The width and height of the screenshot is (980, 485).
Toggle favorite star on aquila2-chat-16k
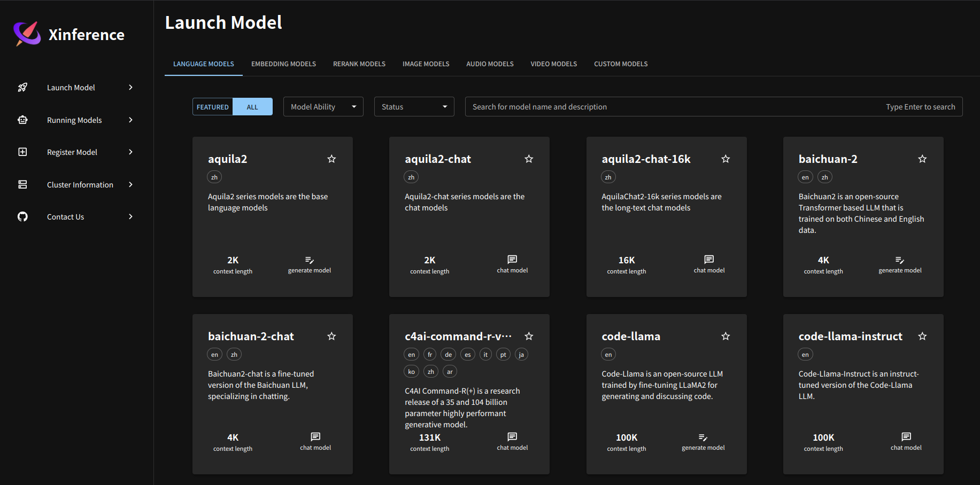pos(726,159)
